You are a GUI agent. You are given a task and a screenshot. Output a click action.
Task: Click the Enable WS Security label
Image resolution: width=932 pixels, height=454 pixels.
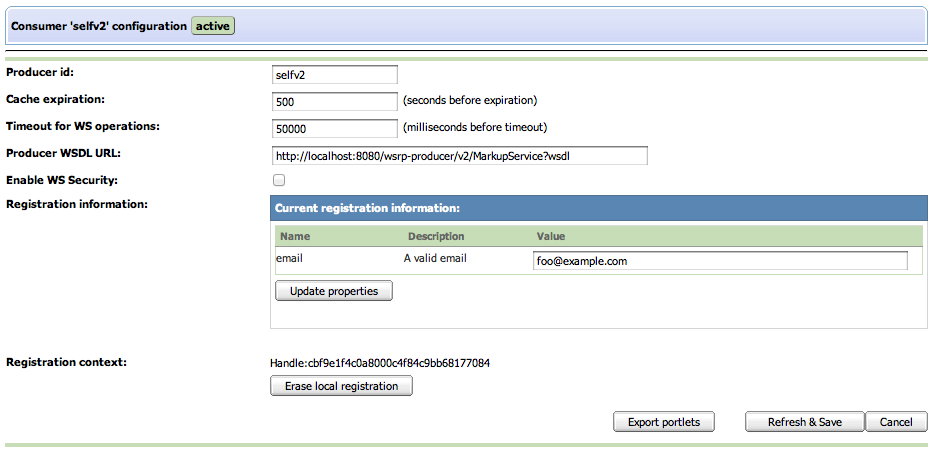(x=62, y=180)
